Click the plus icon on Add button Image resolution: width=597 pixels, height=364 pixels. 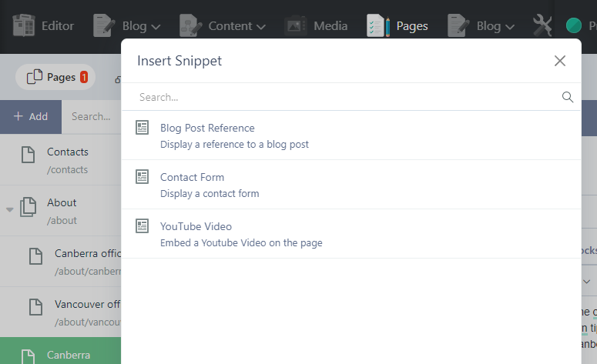coord(18,116)
